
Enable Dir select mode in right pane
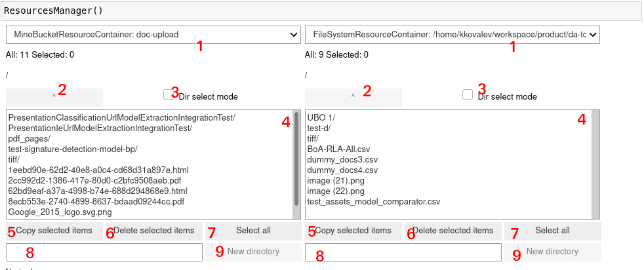point(468,95)
